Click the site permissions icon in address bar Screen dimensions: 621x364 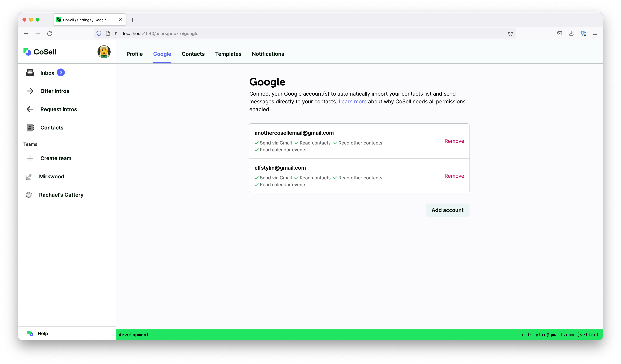(x=117, y=33)
